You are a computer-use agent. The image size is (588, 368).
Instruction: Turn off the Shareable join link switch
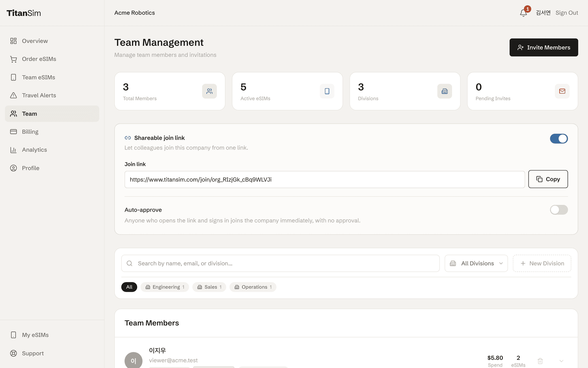pos(559,139)
